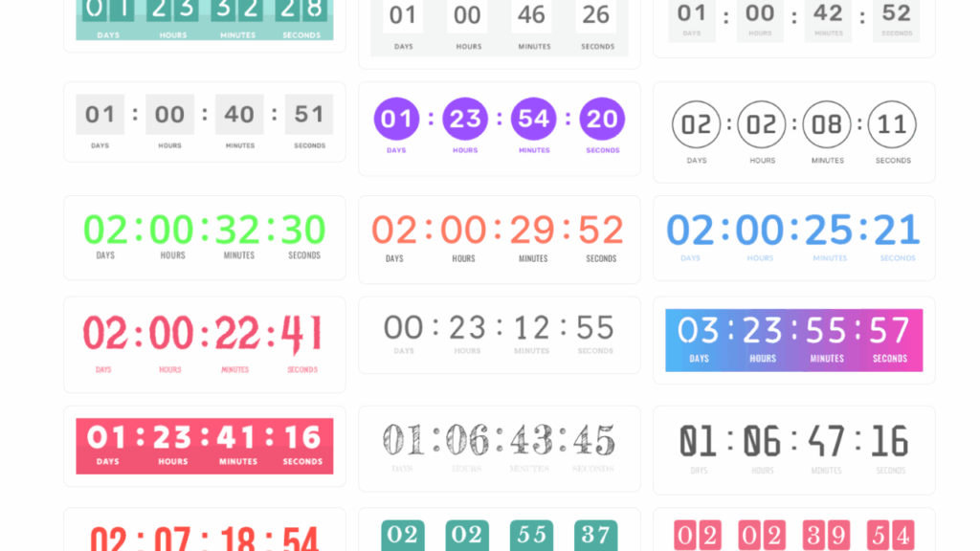Viewport: 980px width, 551px height.
Task: Select the teal flip-clock countdown timer
Action: point(204,21)
